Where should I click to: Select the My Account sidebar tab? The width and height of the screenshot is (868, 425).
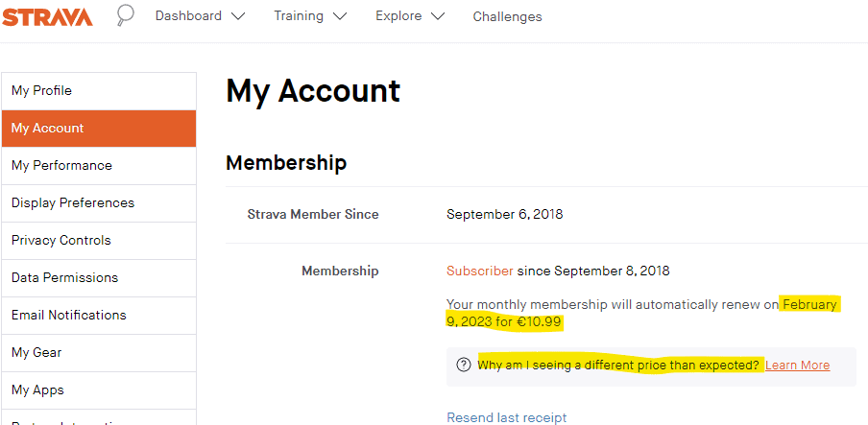click(x=99, y=129)
